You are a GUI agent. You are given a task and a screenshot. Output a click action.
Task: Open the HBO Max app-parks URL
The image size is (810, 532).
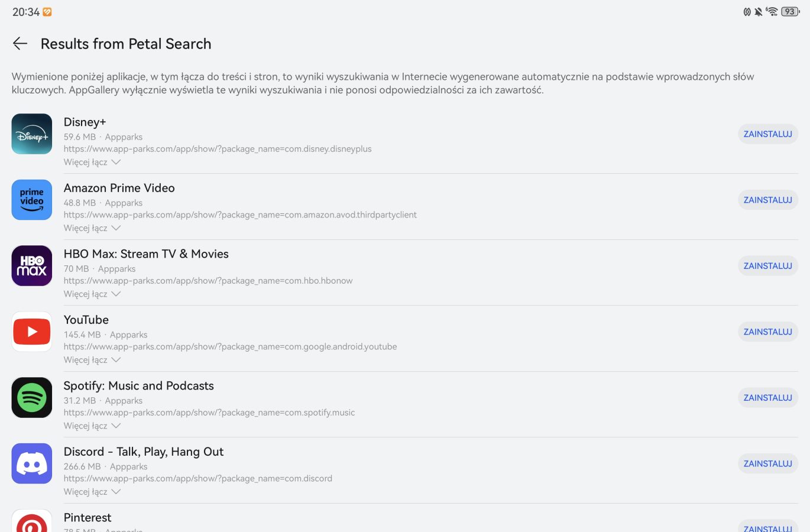click(208, 281)
